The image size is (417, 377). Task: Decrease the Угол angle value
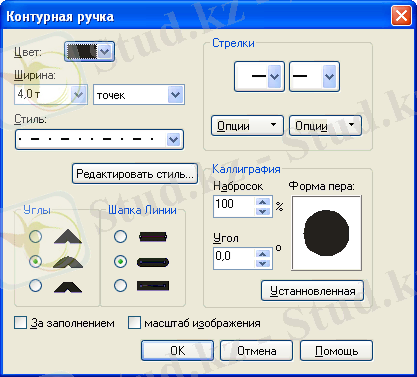point(263,263)
